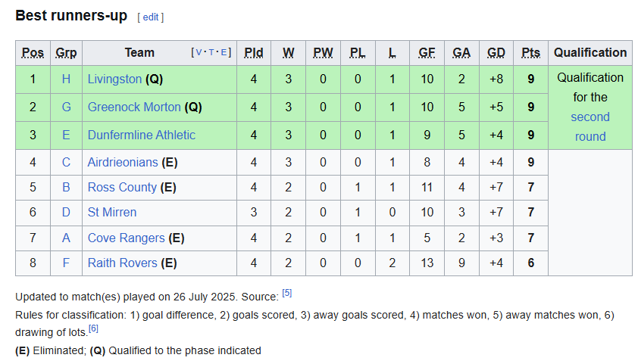Open the Ross County team link

point(122,187)
